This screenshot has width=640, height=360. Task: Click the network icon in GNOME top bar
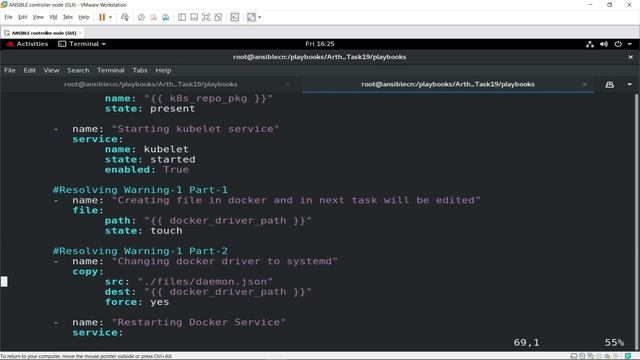pyautogui.click(x=590, y=44)
